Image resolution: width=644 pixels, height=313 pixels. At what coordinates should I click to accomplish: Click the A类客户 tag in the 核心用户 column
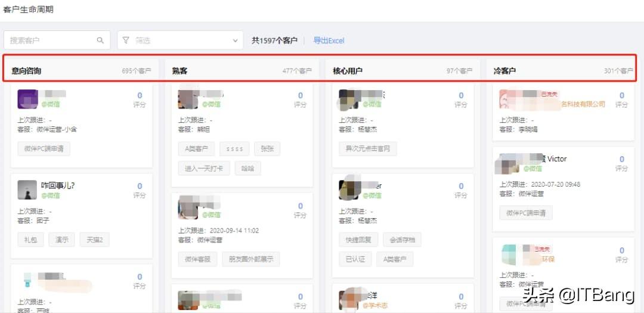pyautogui.click(x=395, y=259)
